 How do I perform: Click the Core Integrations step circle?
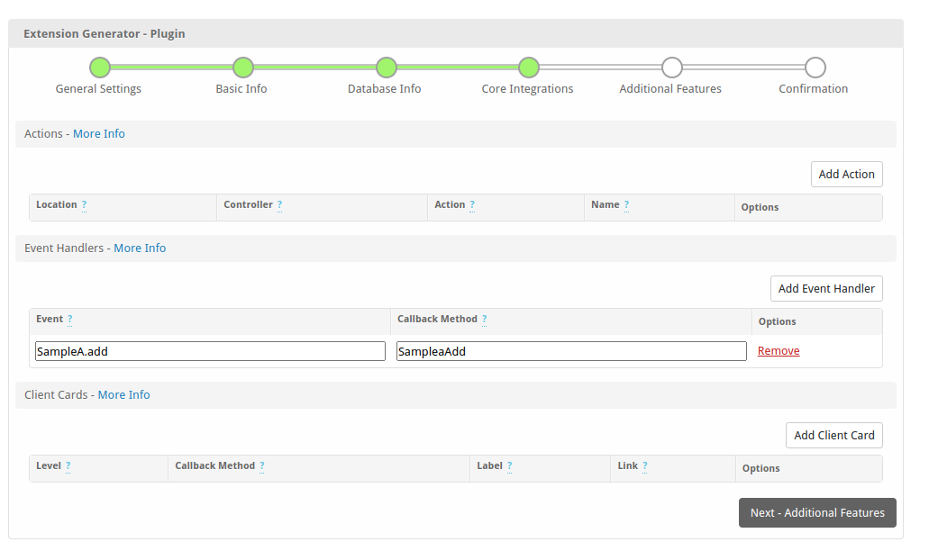pos(529,68)
